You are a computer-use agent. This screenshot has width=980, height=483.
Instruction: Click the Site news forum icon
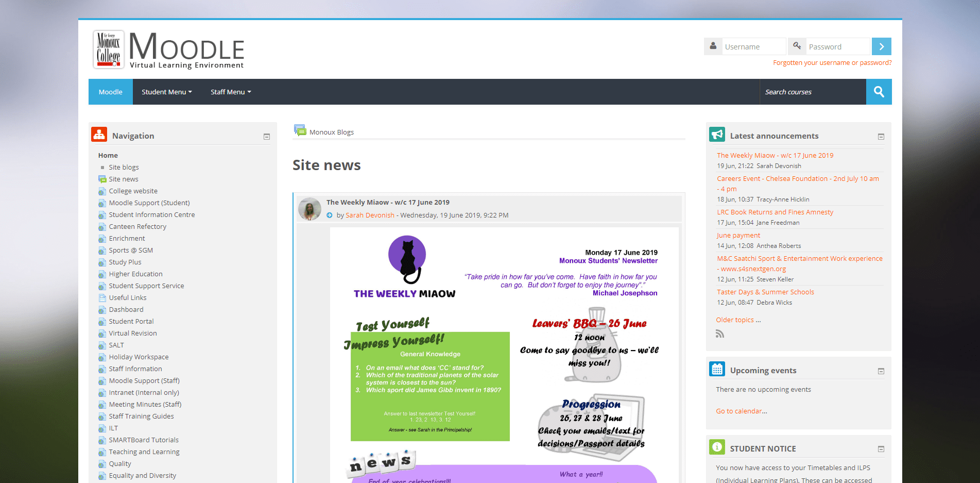pos(102,179)
